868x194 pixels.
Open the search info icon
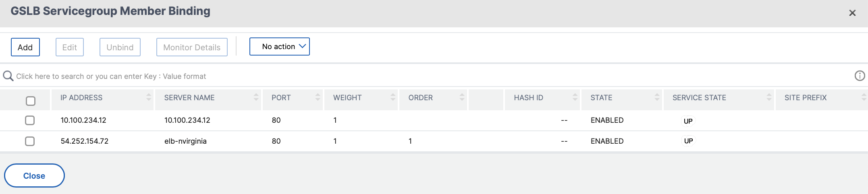860,76
